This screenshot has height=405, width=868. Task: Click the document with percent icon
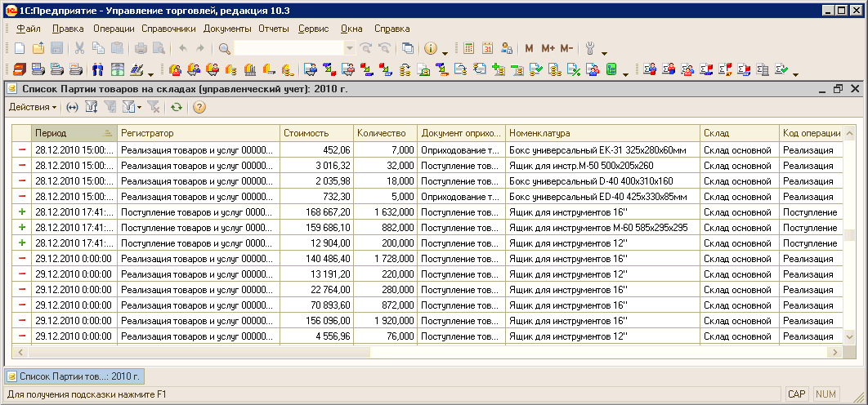click(x=574, y=69)
